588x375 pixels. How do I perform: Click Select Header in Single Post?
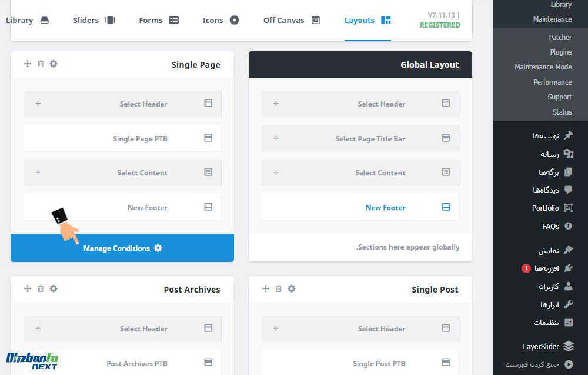[382, 329]
